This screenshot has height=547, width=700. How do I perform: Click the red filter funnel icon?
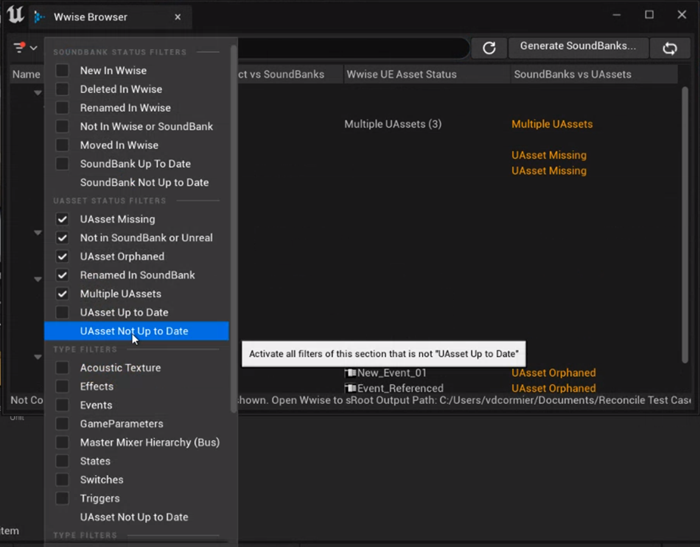[x=19, y=47]
